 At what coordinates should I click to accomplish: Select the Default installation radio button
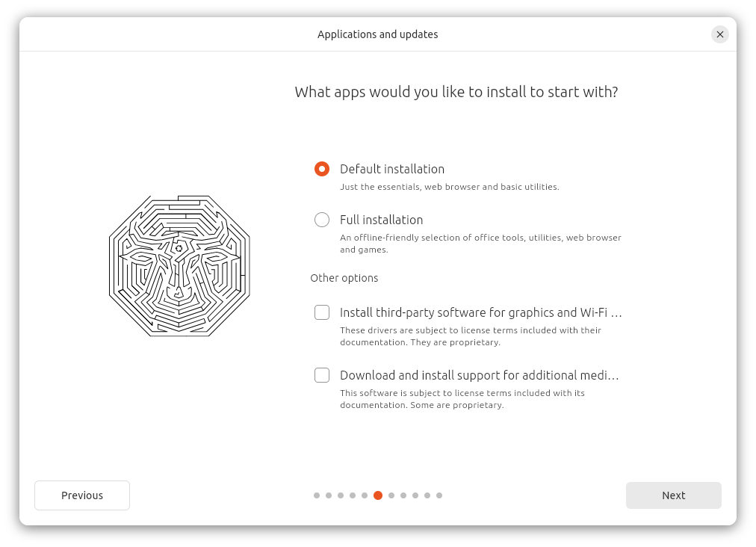[x=322, y=169]
